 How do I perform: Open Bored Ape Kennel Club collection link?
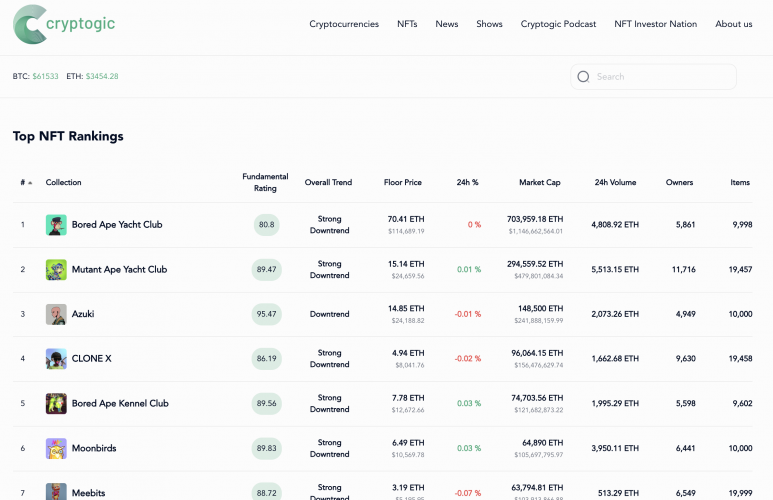[120, 403]
